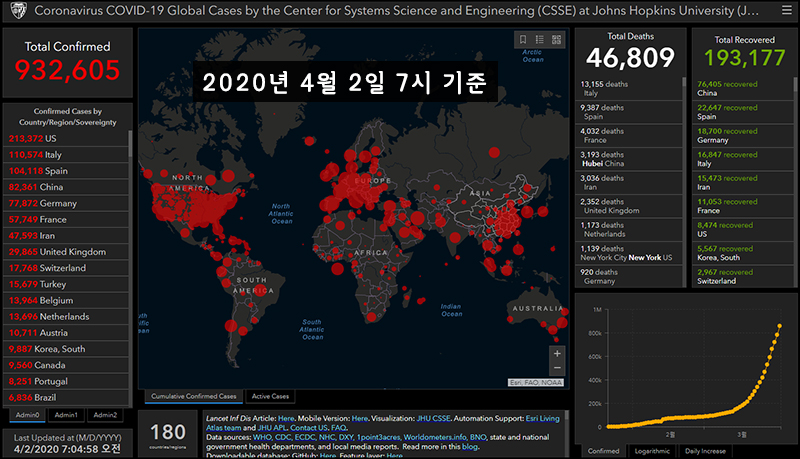Click '3,193 deaths Hubei China' entry
This screenshot has width=800, height=459.
point(629,159)
